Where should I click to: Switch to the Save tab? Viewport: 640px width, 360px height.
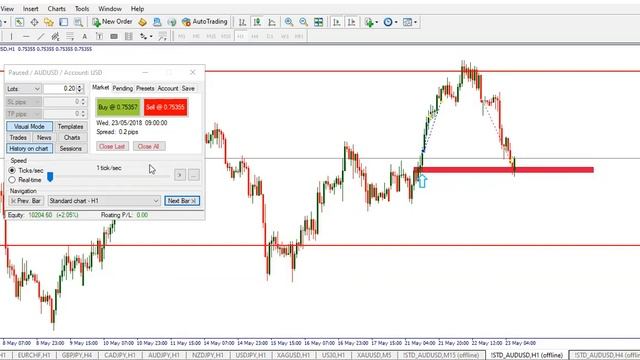pyautogui.click(x=188, y=88)
